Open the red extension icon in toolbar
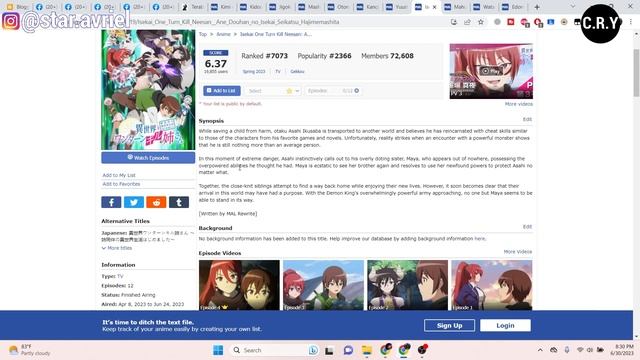Viewport: 640px width, 360px height. point(511,22)
